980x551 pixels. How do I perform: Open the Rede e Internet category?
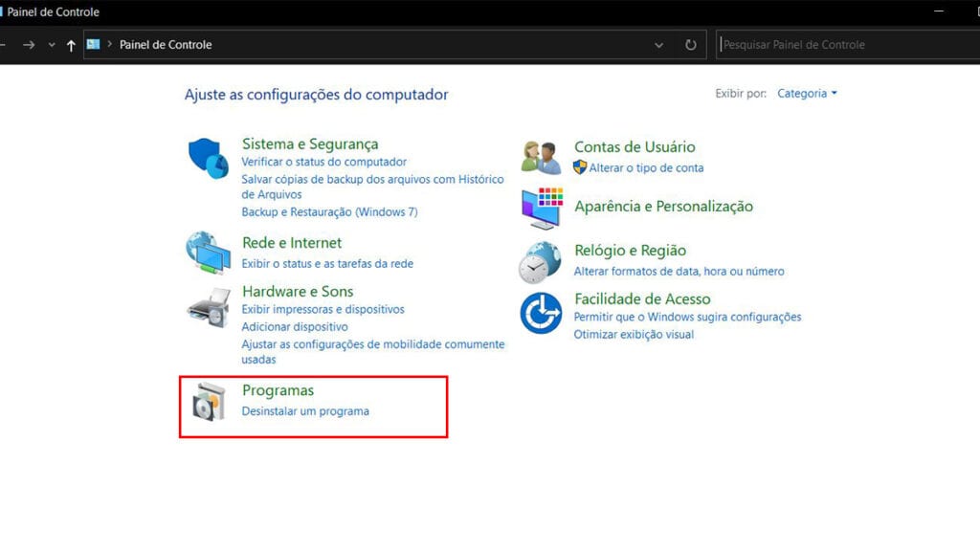point(292,242)
